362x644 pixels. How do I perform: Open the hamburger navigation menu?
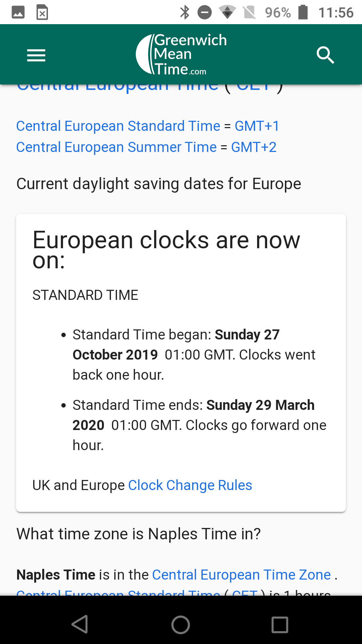[36, 55]
